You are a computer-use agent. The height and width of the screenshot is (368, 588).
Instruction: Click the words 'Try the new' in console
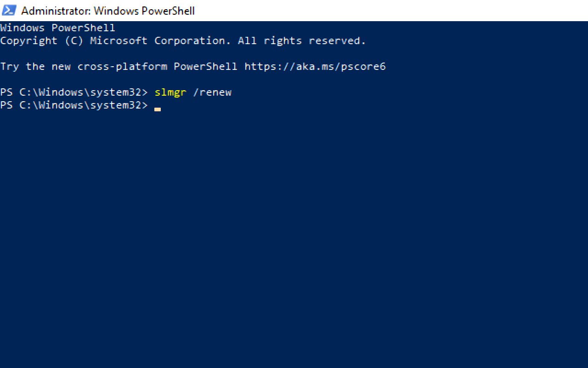tap(35, 67)
